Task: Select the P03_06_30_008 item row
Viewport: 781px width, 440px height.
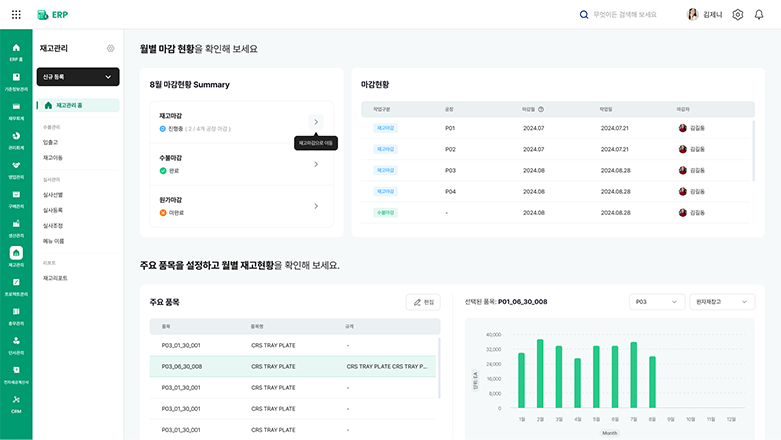Action: pyautogui.click(x=292, y=366)
